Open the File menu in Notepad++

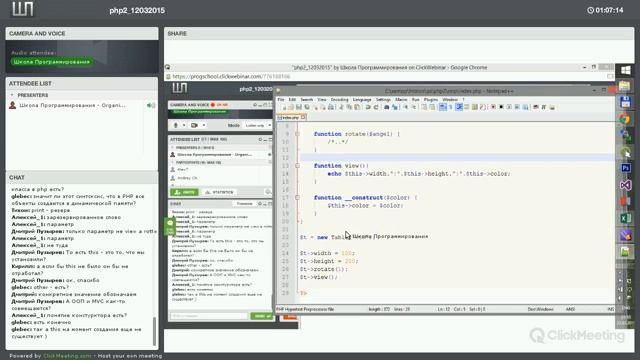click(x=281, y=100)
